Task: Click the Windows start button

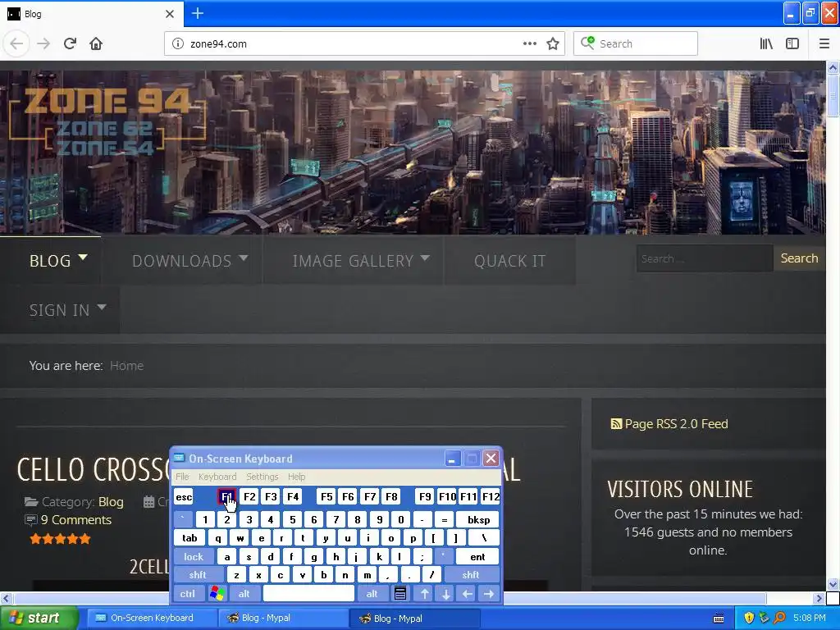Action: (39, 618)
